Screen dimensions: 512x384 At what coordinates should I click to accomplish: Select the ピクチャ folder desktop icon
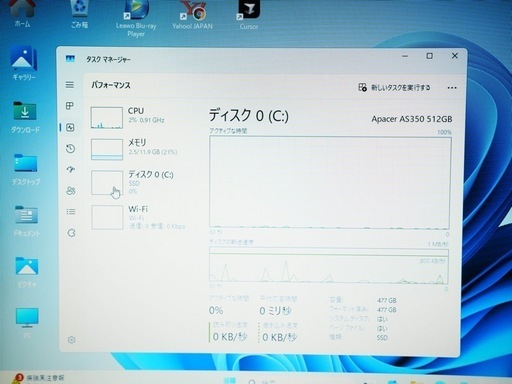pyautogui.click(x=27, y=272)
